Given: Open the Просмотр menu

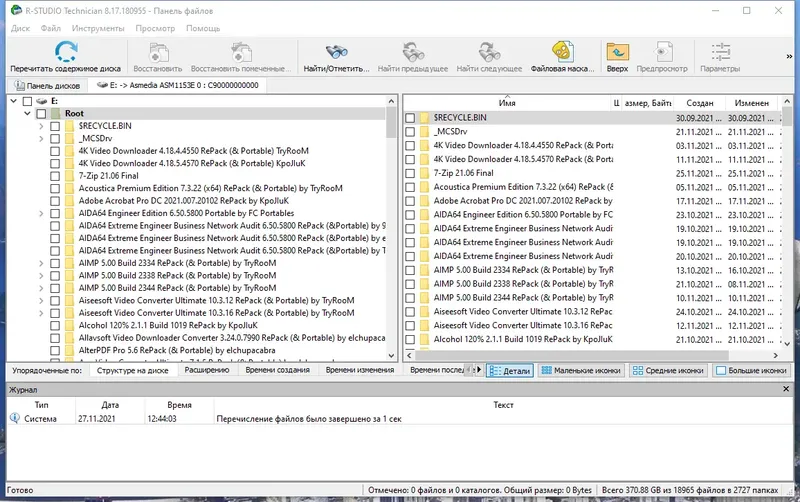Looking at the screenshot, I should click(x=155, y=28).
